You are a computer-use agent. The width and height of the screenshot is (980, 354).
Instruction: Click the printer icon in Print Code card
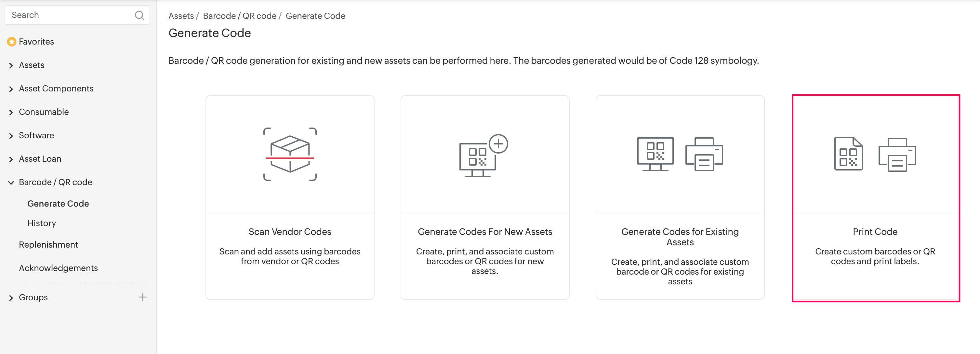click(897, 155)
